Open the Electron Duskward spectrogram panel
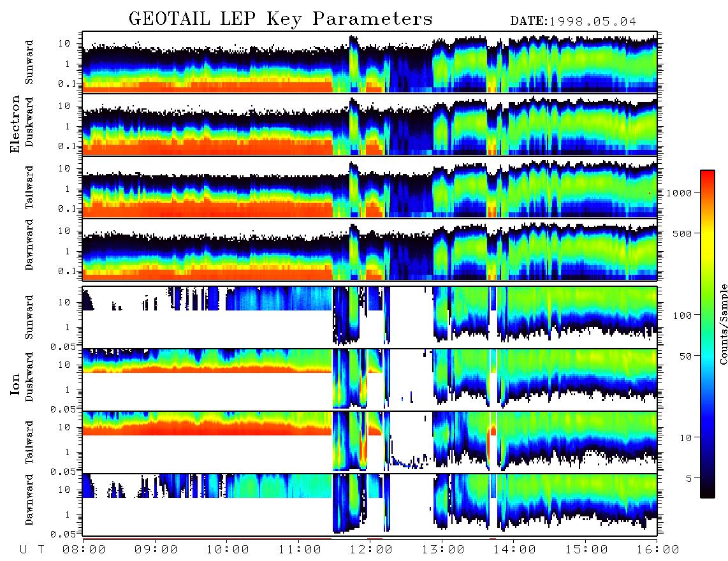 (370, 124)
